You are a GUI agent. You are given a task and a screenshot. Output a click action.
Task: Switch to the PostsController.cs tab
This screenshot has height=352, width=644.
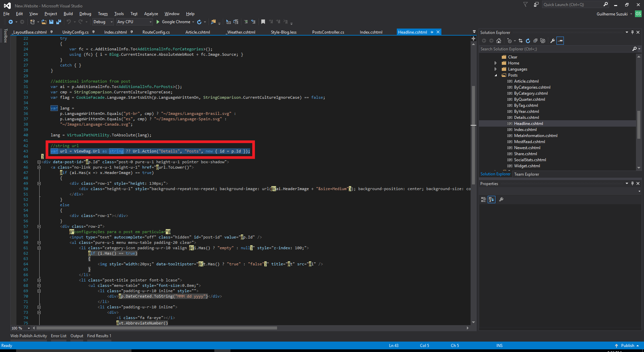point(328,32)
